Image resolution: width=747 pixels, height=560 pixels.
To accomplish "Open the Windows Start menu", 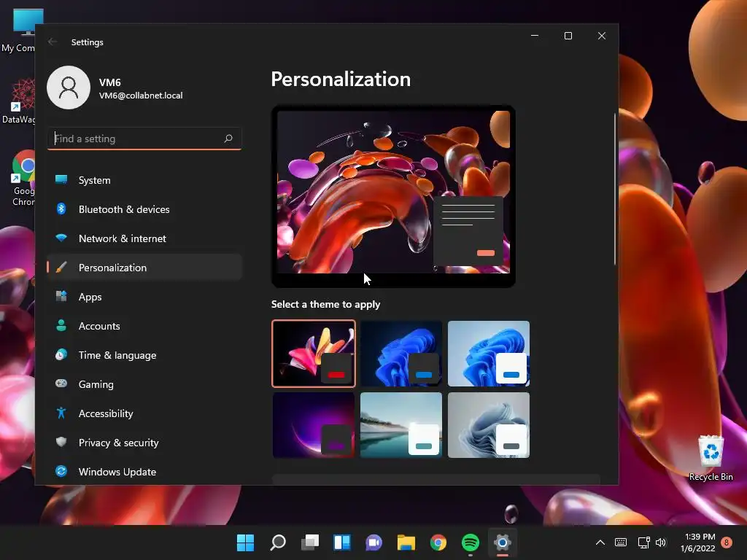I will pyautogui.click(x=245, y=542).
